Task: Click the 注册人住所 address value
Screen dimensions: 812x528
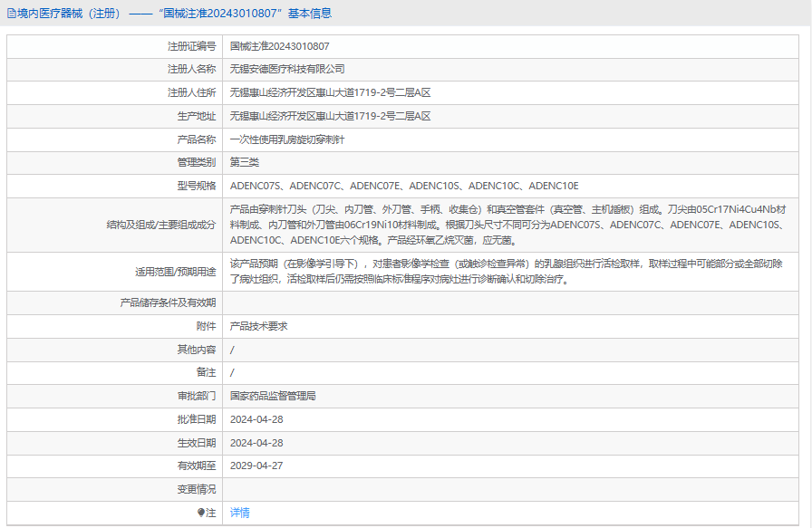Action: pyautogui.click(x=331, y=92)
